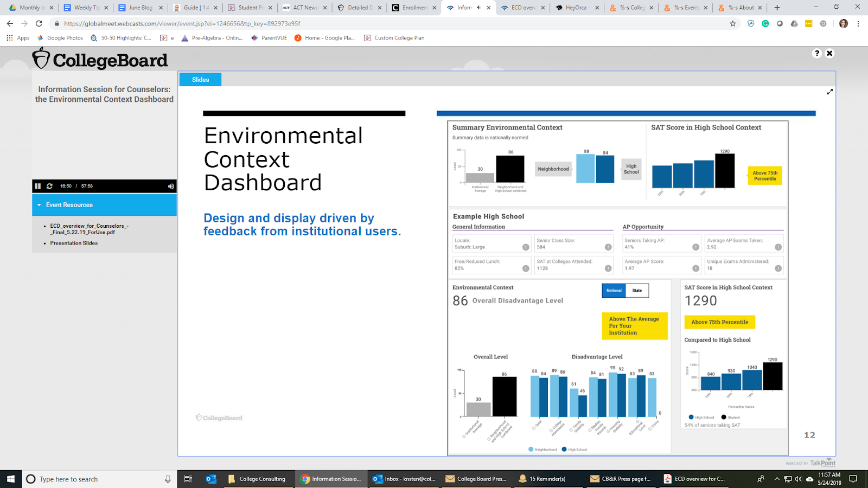This screenshot has width=868, height=488.
Task: Click the Windows taskbar search box
Action: click(x=100, y=479)
